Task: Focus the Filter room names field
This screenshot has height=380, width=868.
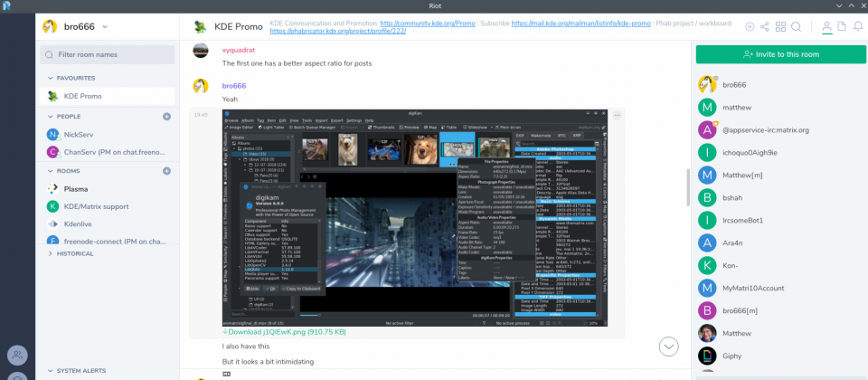Action: tap(108, 55)
